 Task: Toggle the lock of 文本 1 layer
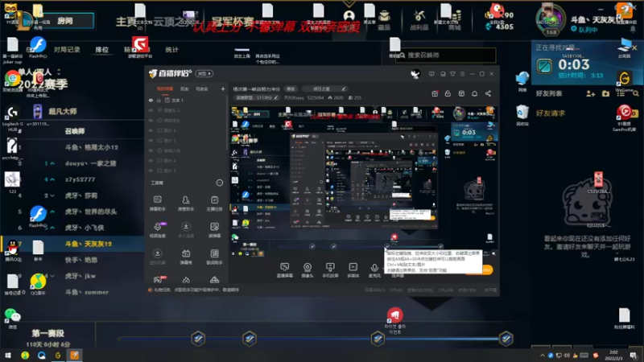pyautogui.click(x=159, y=100)
